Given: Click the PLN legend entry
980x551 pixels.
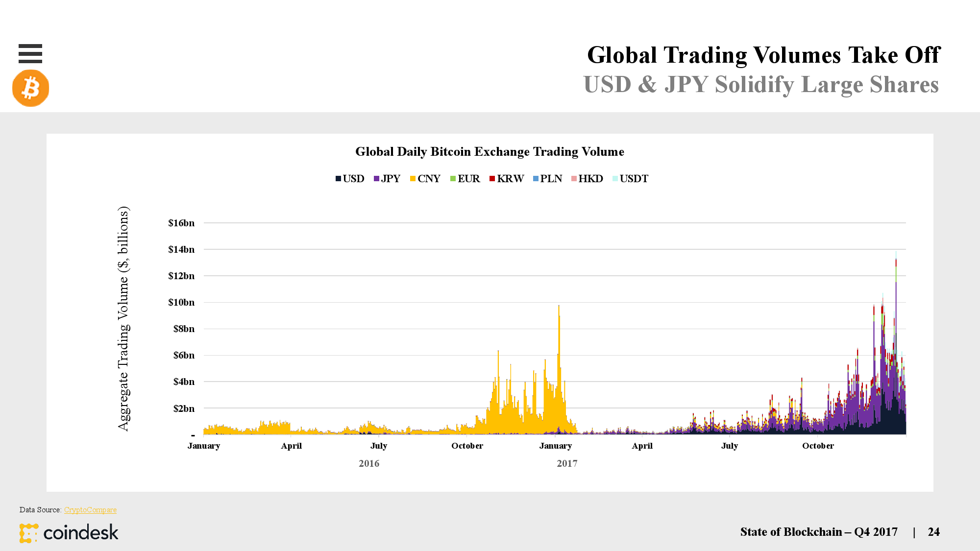Looking at the screenshot, I should pyautogui.click(x=550, y=179).
